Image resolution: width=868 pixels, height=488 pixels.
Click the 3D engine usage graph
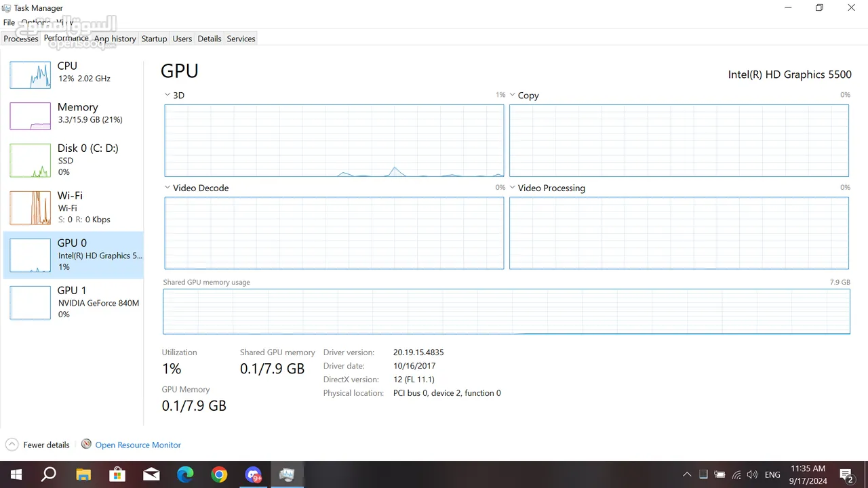pos(334,141)
